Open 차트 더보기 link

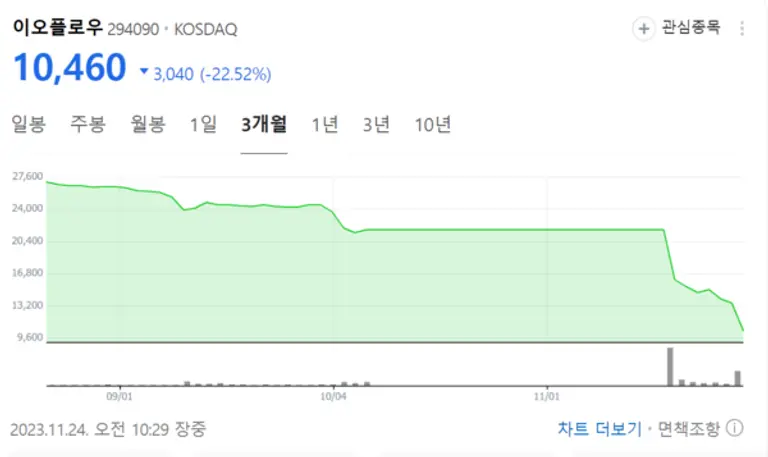pos(599,429)
